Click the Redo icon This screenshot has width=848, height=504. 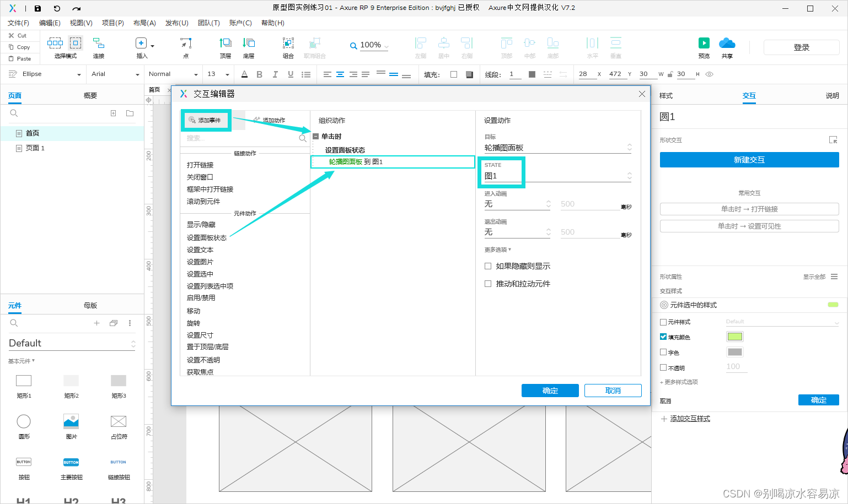pyautogui.click(x=76, y=8)
